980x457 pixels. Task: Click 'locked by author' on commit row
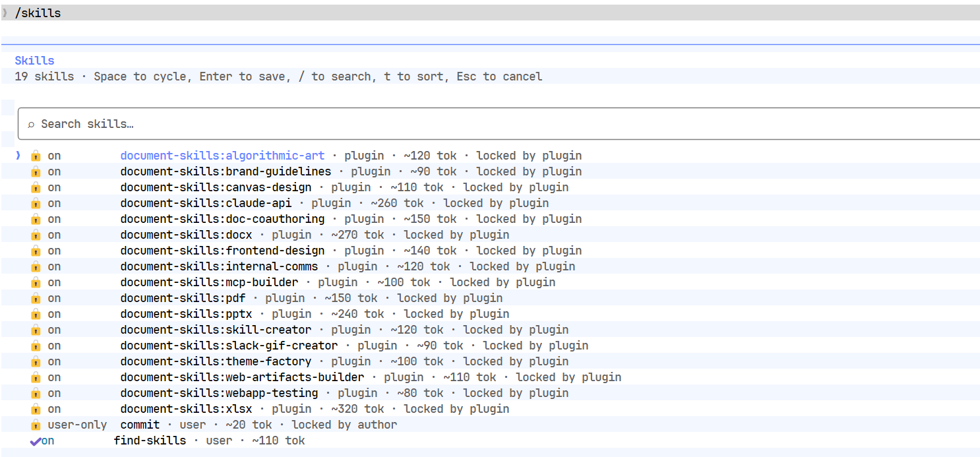click(344, 425)
